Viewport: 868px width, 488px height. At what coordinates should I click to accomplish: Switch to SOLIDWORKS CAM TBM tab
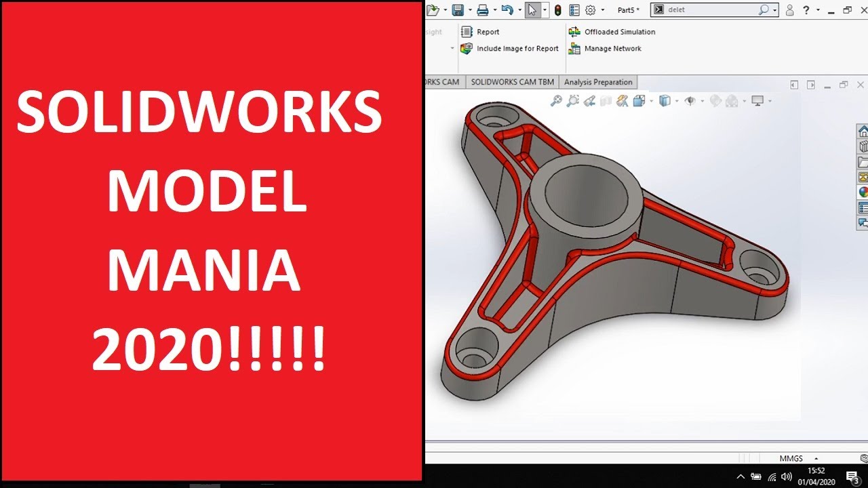(512, 82)
